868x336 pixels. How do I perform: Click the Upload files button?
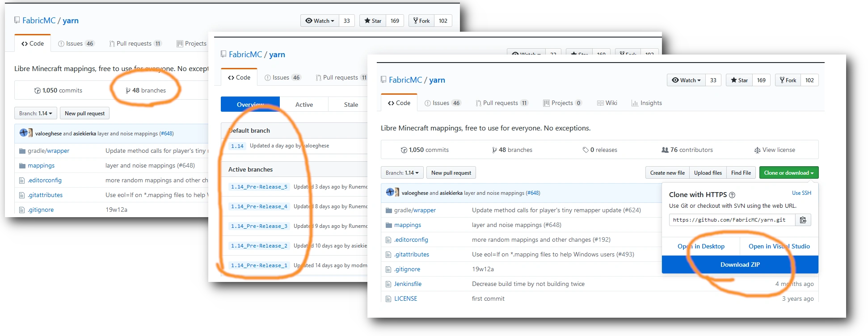[x=708, y=173]
